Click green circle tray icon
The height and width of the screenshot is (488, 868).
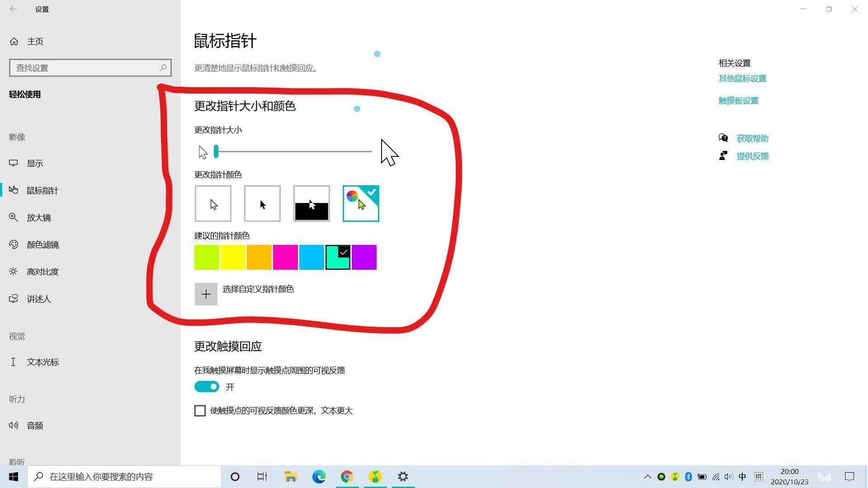661,477
